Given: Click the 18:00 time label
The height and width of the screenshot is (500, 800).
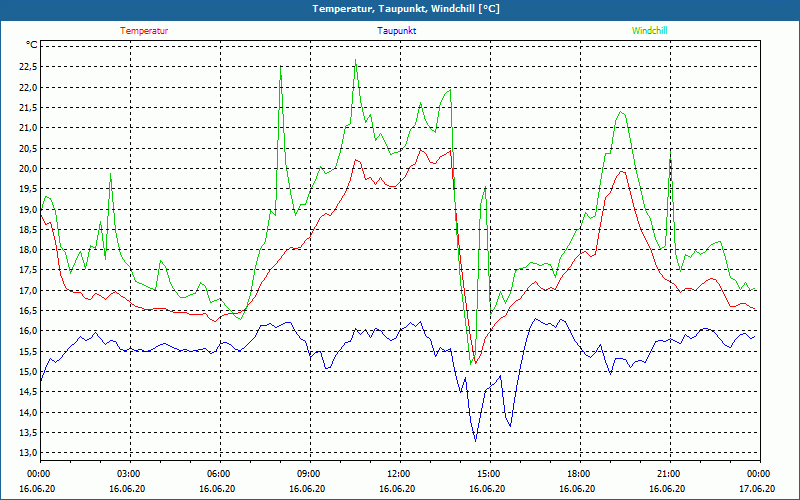Looking at the screenshot, I should (x=580, y=474).
